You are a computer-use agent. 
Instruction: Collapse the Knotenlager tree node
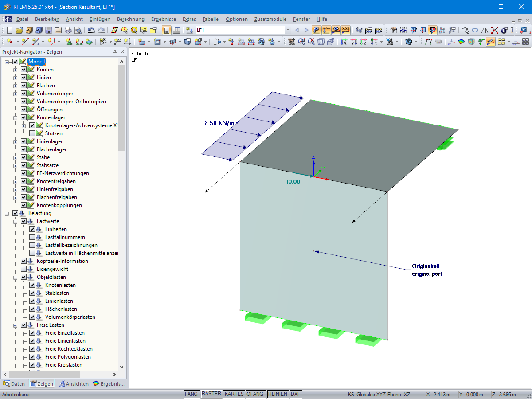16,117
